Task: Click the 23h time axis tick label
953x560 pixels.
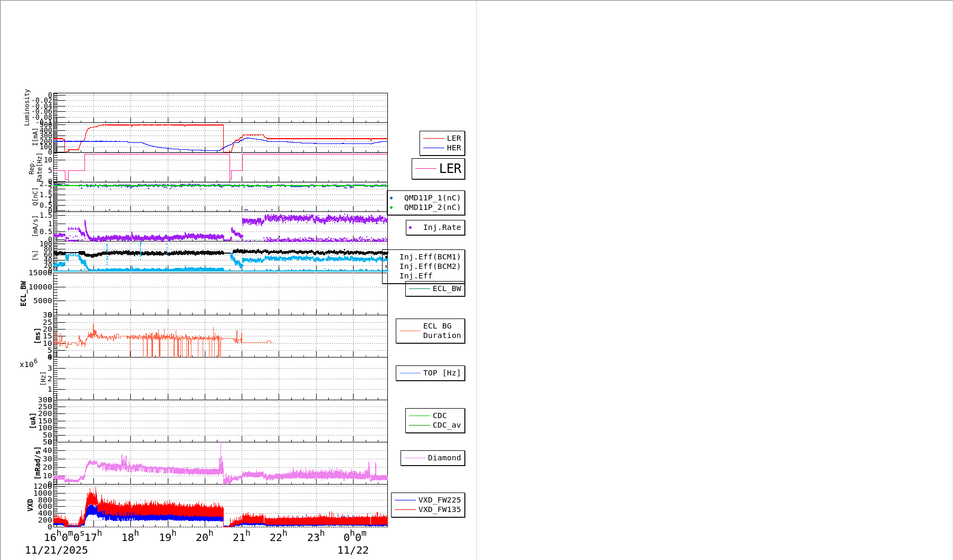Action: [316, 537]
